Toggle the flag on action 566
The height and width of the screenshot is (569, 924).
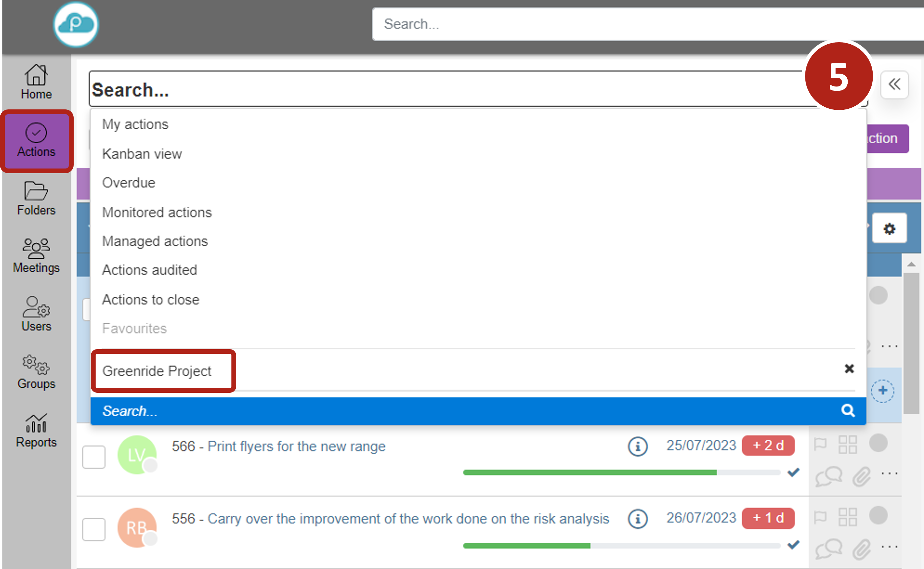pos(820,444)
